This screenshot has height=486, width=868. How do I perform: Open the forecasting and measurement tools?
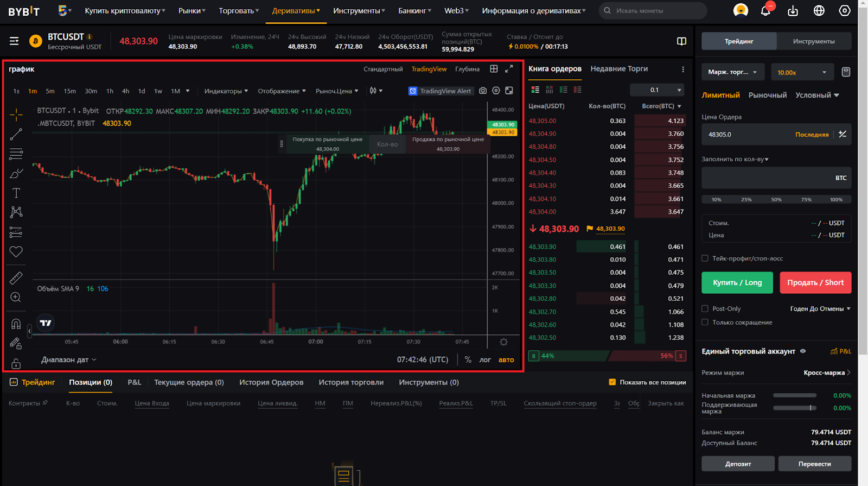point(16,232)
